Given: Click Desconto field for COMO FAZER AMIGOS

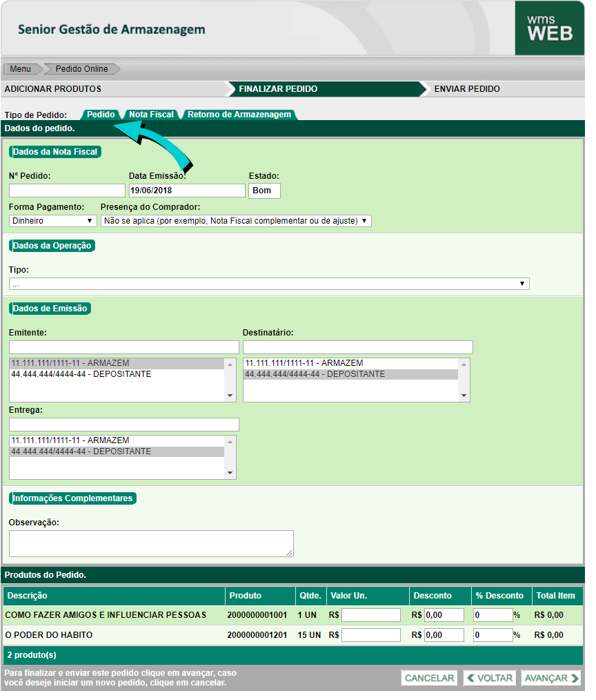Looking at the screenshot, I should click(x=444, y=615).
